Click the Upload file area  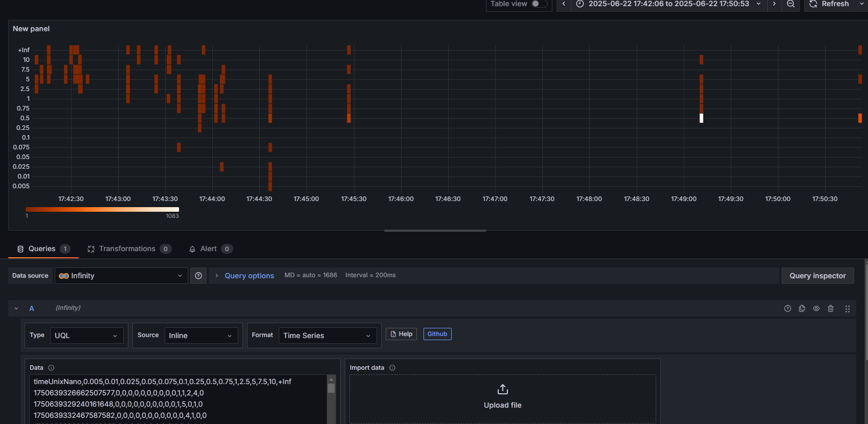[503, 398]
